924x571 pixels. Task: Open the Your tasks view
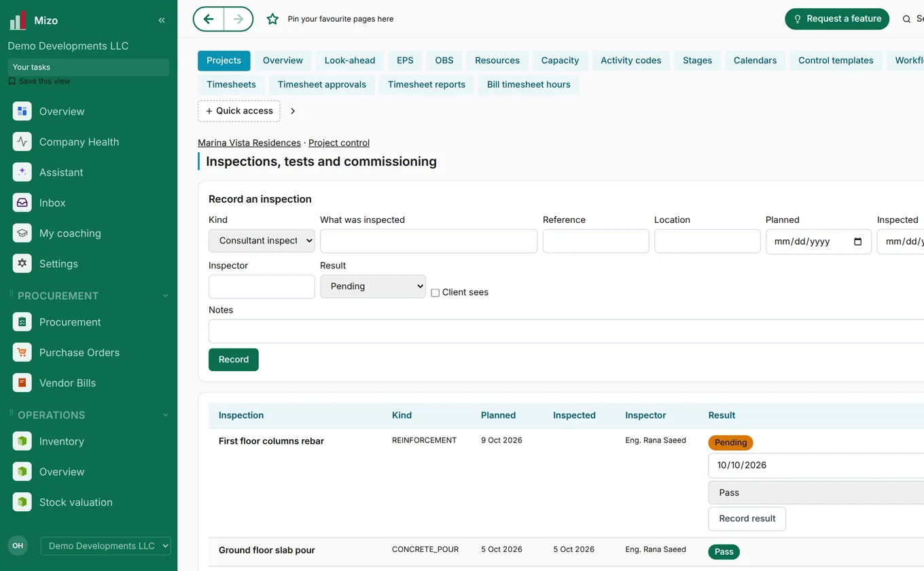(x=88, y=67)
